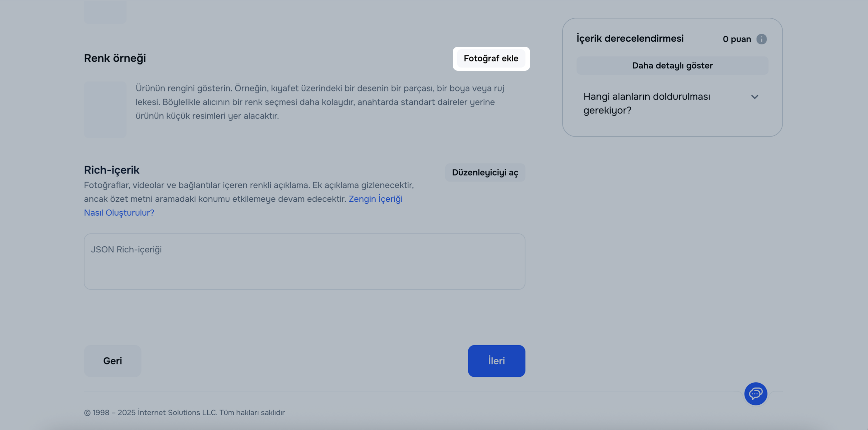Click the Ürünün rengini gösterin description text
The image size is (868, 430).
tap(319, 102)
